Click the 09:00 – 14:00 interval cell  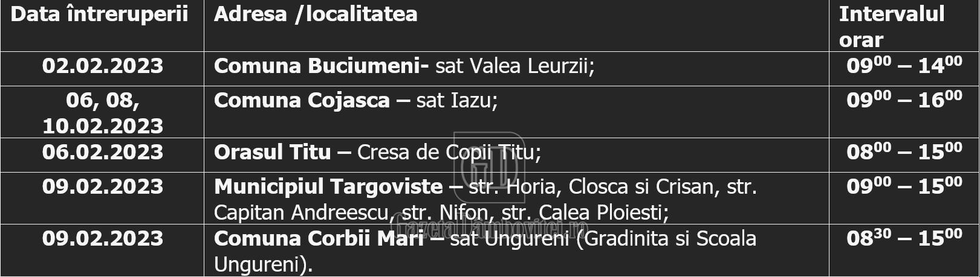904,69
